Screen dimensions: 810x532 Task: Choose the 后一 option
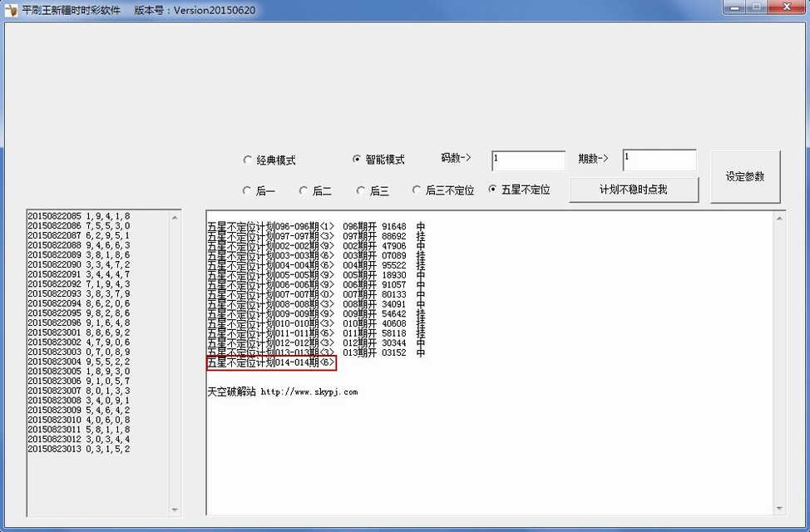248,190
